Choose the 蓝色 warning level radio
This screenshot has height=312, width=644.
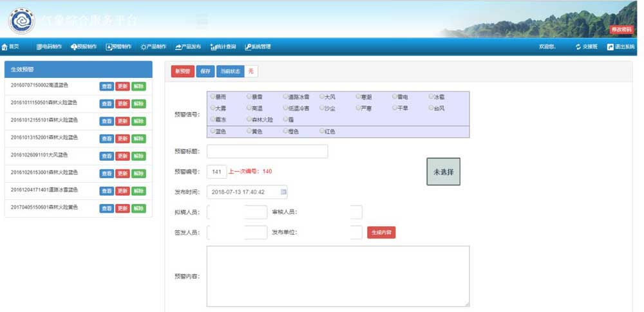click(213, 131)
